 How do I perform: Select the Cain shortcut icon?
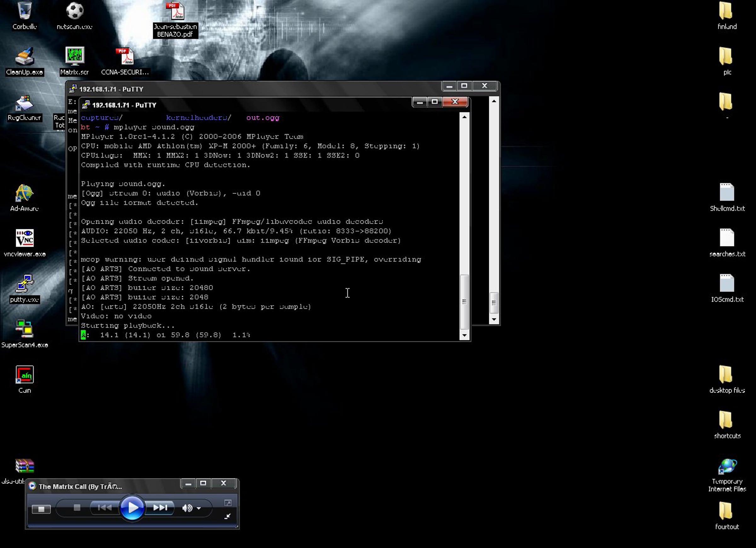tap(24, 375)
